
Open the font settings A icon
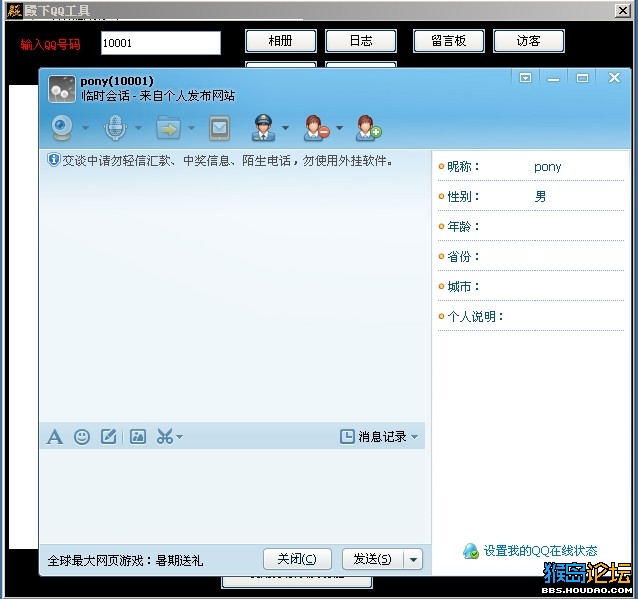point(55,437)
